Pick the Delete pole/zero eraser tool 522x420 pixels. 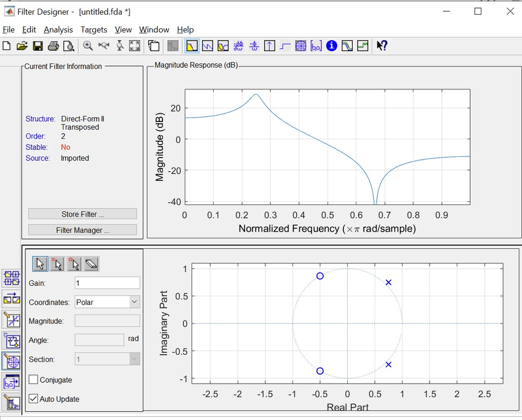point(91,264)
